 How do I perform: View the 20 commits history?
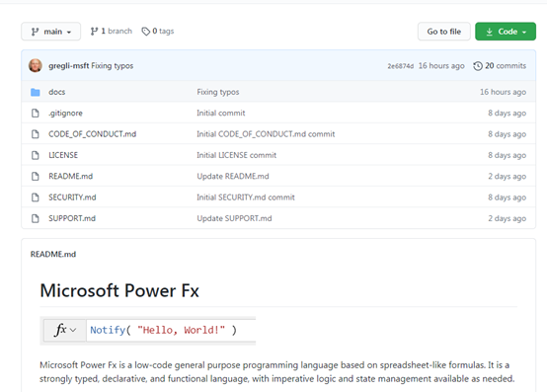pyautogui.click(x=500, y=65)
